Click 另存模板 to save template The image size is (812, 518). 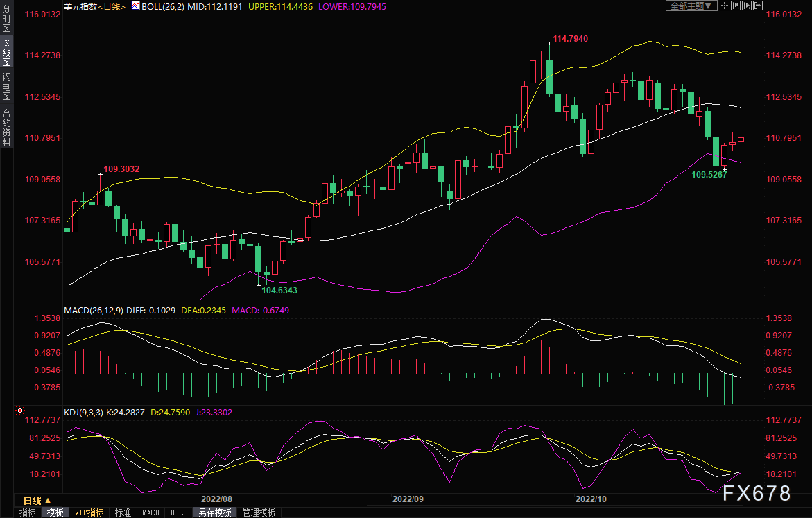coord(214,512)
